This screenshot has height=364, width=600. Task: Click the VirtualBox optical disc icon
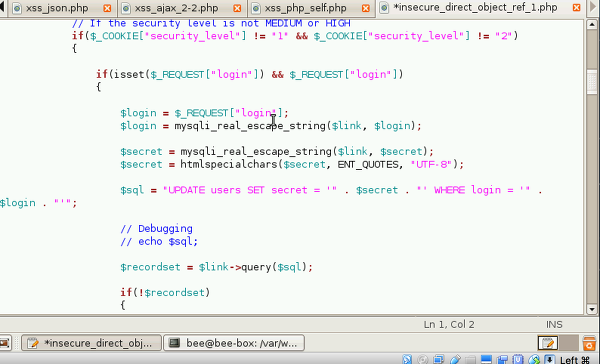[423, 360]
